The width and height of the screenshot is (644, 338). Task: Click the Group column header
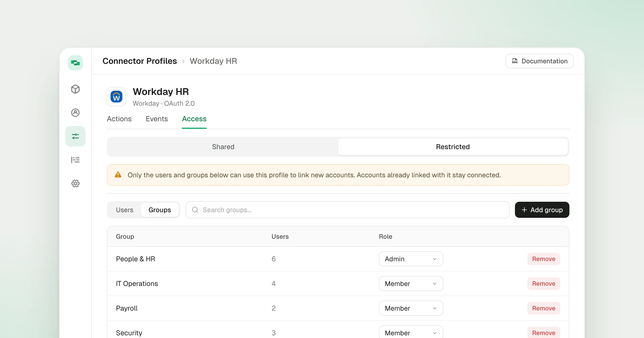(125, 237)
